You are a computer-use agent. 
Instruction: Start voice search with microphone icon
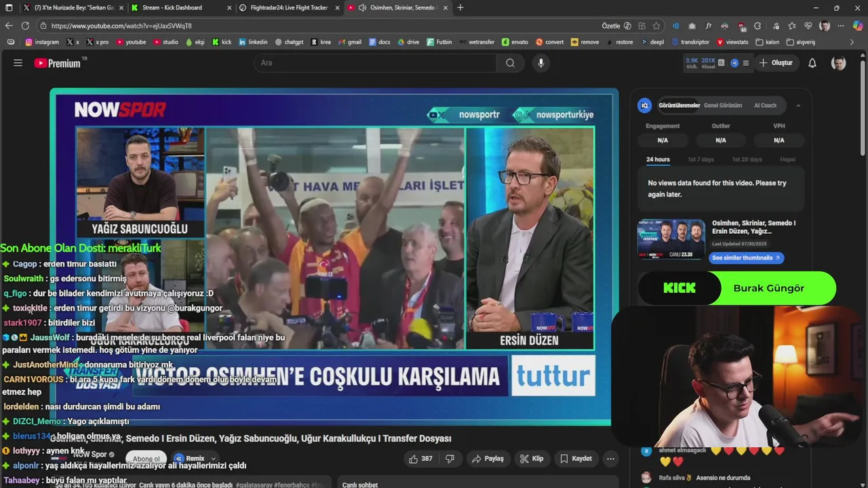(540, 63)
